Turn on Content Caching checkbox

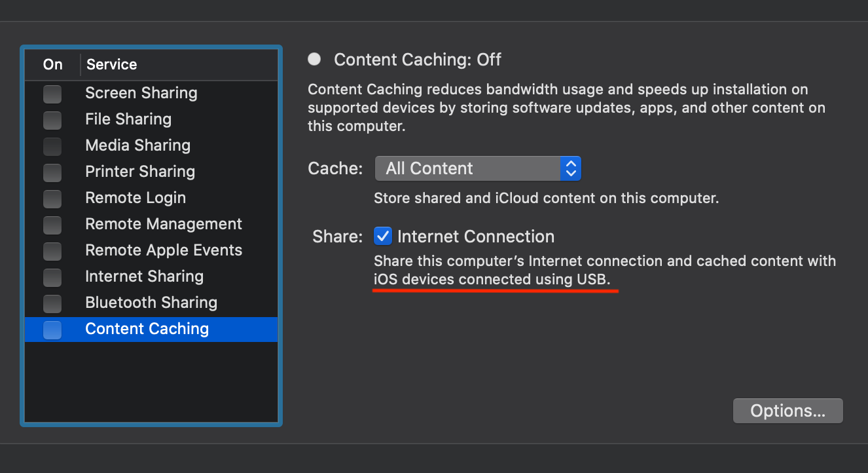[52, 330]
